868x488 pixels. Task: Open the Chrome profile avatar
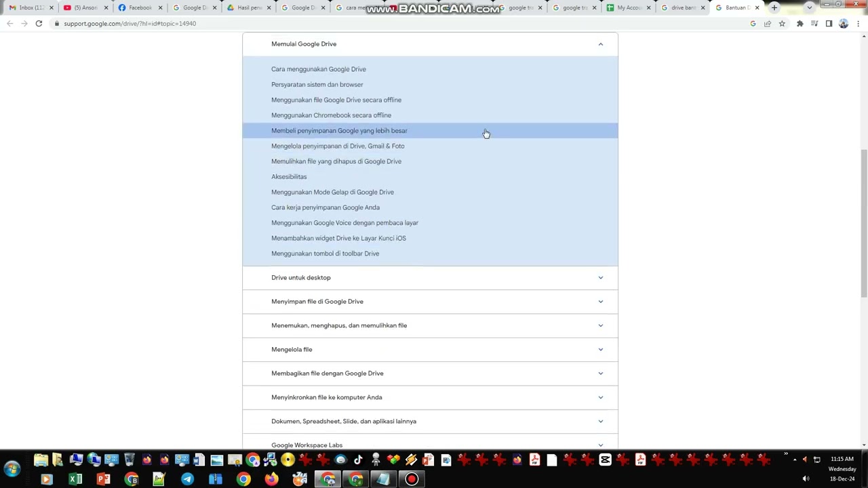844,24
